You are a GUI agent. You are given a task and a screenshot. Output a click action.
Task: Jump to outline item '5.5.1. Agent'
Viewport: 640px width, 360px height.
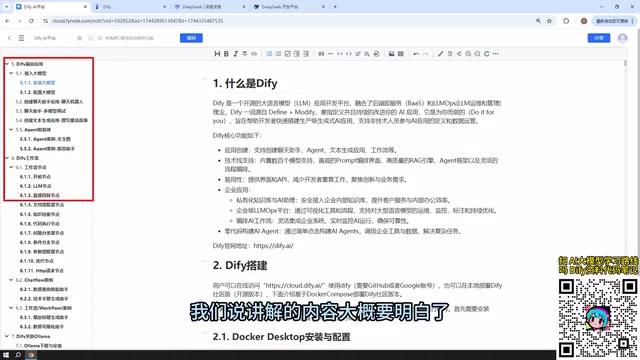[45, 139]
